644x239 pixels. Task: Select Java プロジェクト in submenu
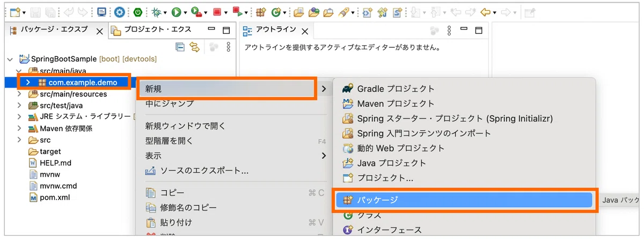point(464,163)
